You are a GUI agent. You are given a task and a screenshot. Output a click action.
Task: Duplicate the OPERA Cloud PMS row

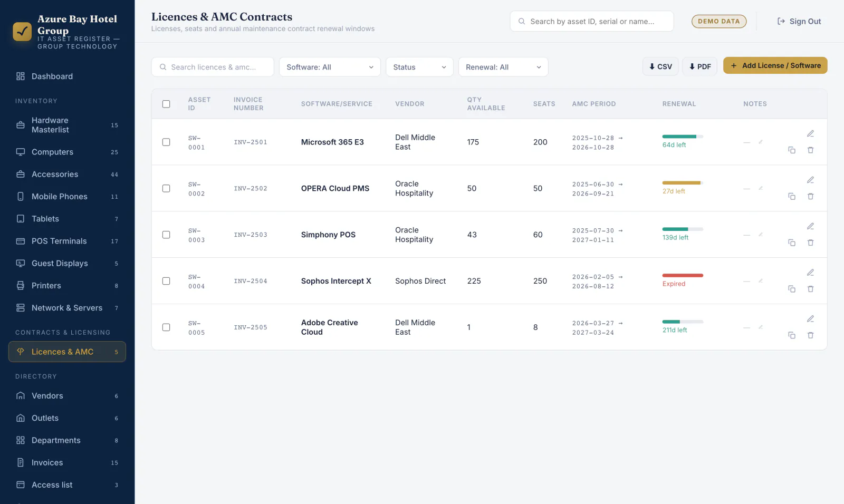pos(792,197)
